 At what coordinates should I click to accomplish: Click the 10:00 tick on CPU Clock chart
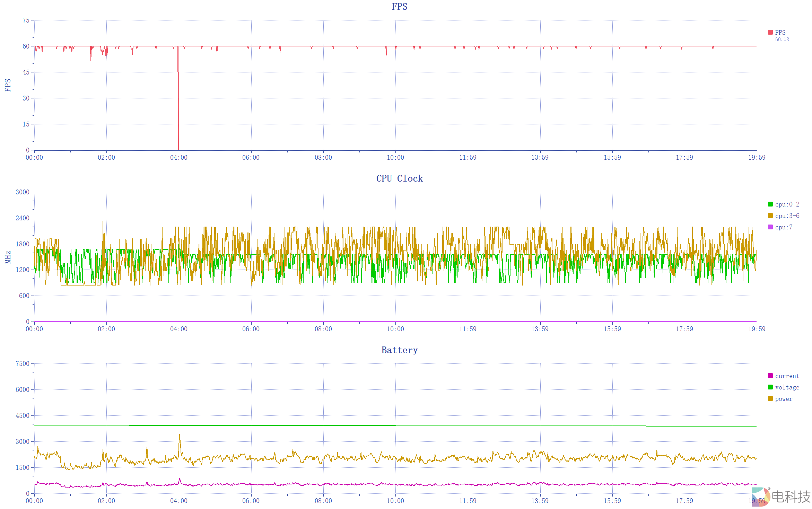click(395, 329)
